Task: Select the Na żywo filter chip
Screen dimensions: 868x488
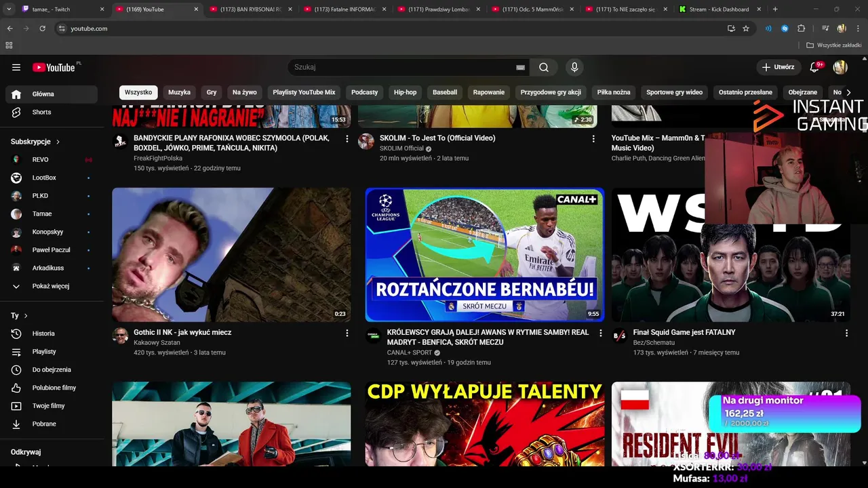Action: click(x=245, y=92)
